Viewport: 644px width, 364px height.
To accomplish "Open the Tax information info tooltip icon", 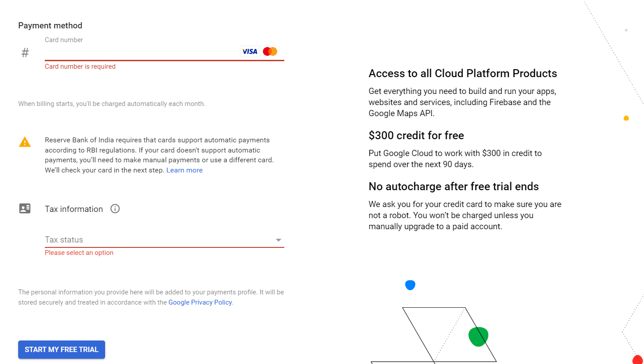I will (115, 209).
